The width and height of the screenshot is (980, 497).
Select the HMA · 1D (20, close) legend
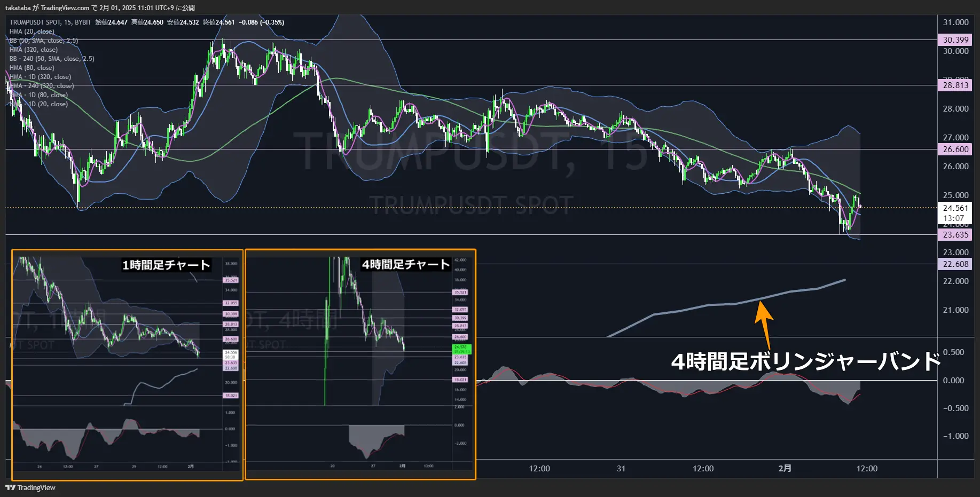tap(38, 104)
